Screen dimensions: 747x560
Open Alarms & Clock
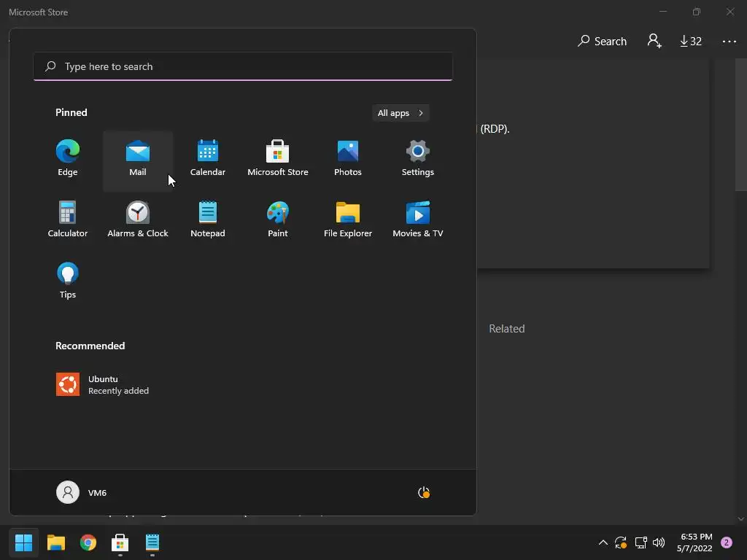[138, 220]
